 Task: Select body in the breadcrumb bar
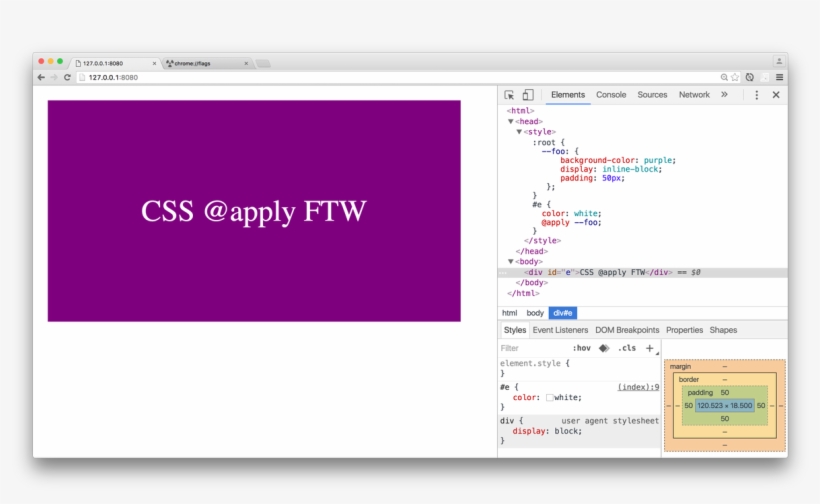coord(535,313)
